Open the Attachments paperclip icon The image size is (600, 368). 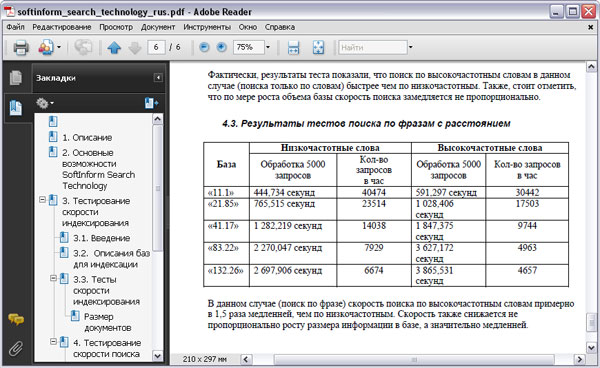pyautogui.click(x=16, y=348)
